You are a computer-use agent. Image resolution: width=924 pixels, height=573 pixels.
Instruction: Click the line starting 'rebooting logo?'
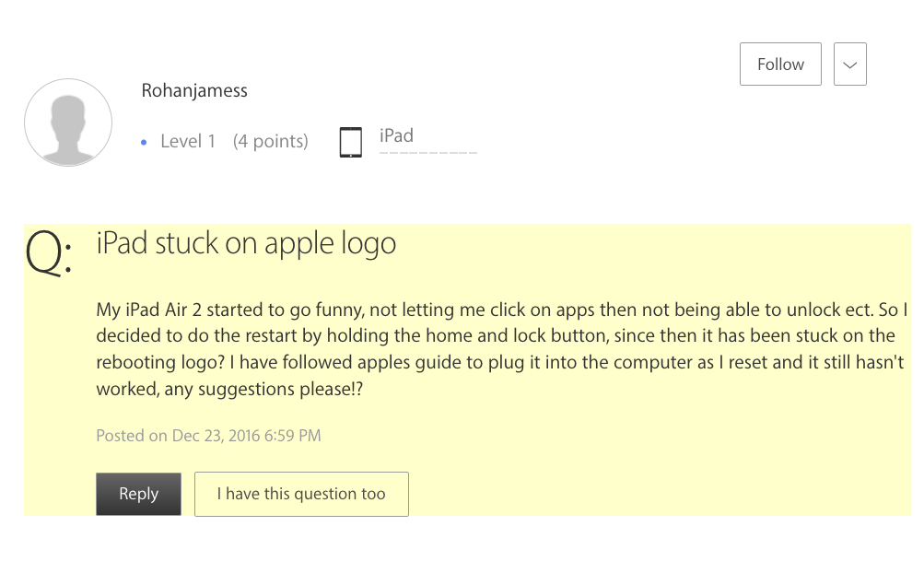click(x=502, y=362)
